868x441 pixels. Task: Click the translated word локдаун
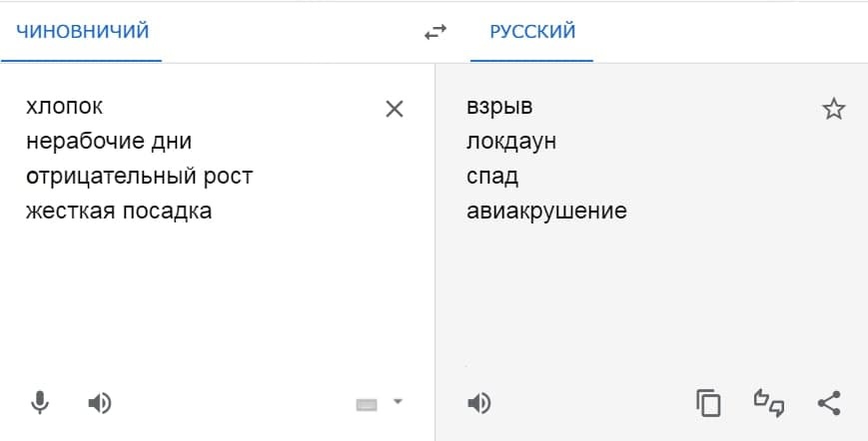(x=510, y=141)
